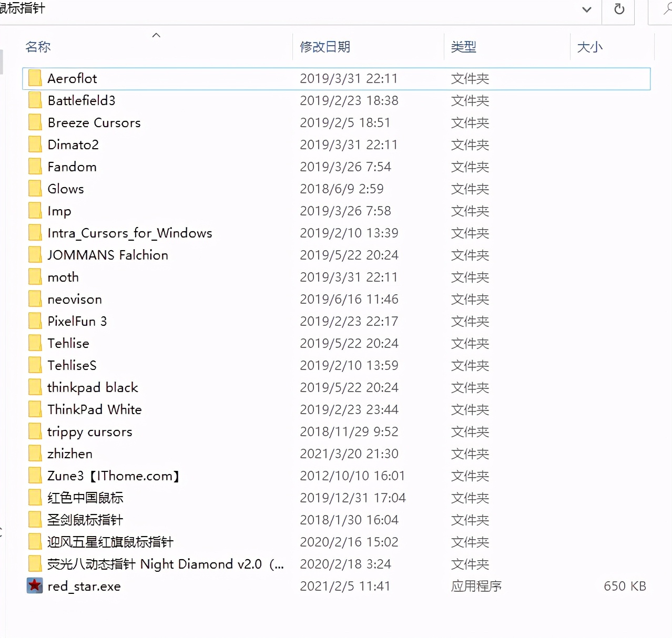672x638 pixels.
Task: Sort files by 大小 column header
Action: pos(589,47)
